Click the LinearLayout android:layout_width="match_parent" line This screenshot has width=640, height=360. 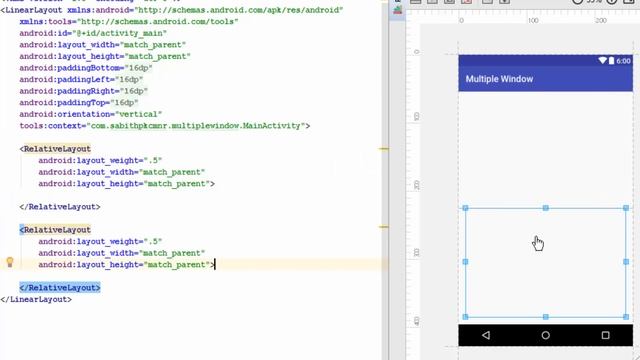(x=102, y=44)
